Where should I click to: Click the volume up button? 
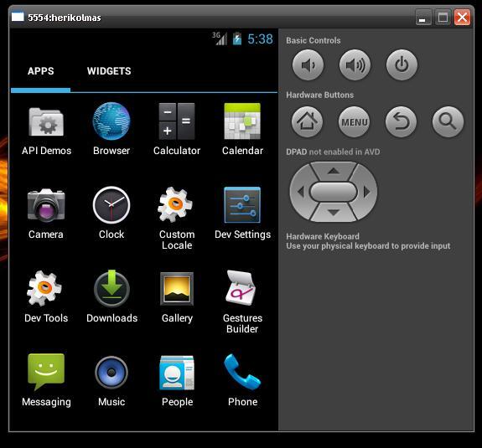point(355,65)
